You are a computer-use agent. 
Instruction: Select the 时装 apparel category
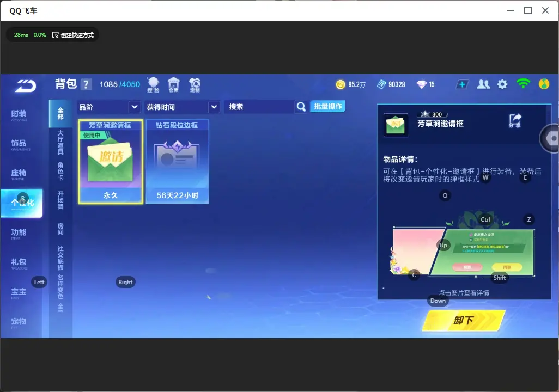click(x=19, y=115)
